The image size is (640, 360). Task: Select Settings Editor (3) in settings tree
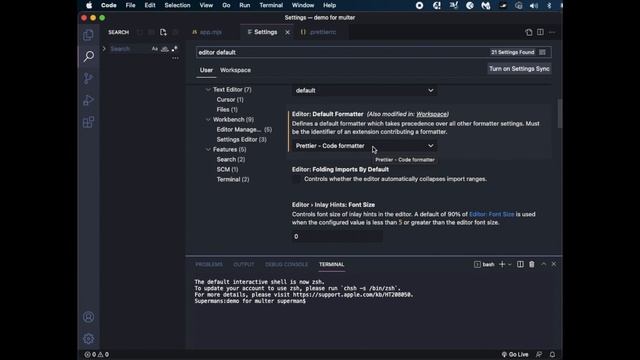(241, 140)
